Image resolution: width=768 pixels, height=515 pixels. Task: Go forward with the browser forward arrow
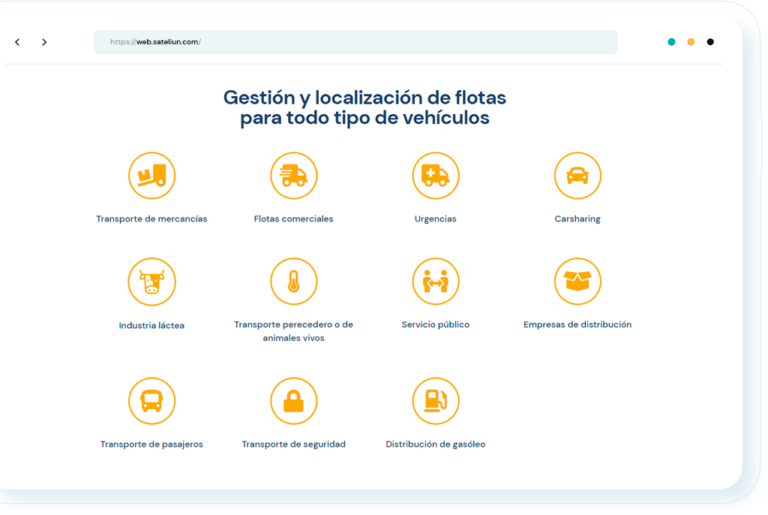(x=44, y=42)
